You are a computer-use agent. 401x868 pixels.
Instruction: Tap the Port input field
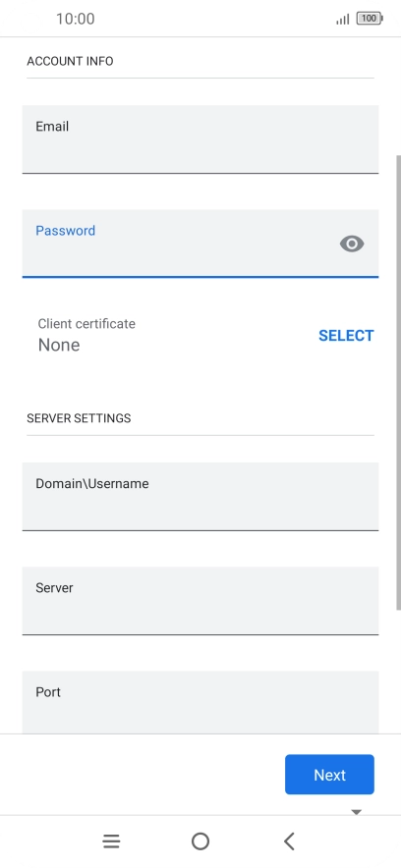pyautogui.click(x=200, y=702)
